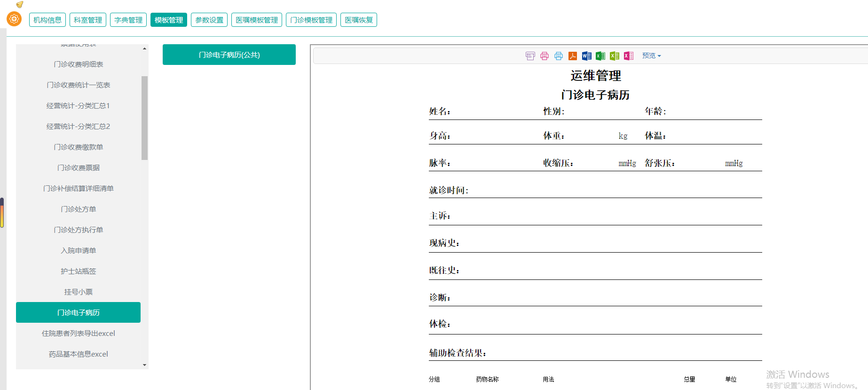Open 入院申请单 template
The image size is (868, 390).
click(79, 250)
